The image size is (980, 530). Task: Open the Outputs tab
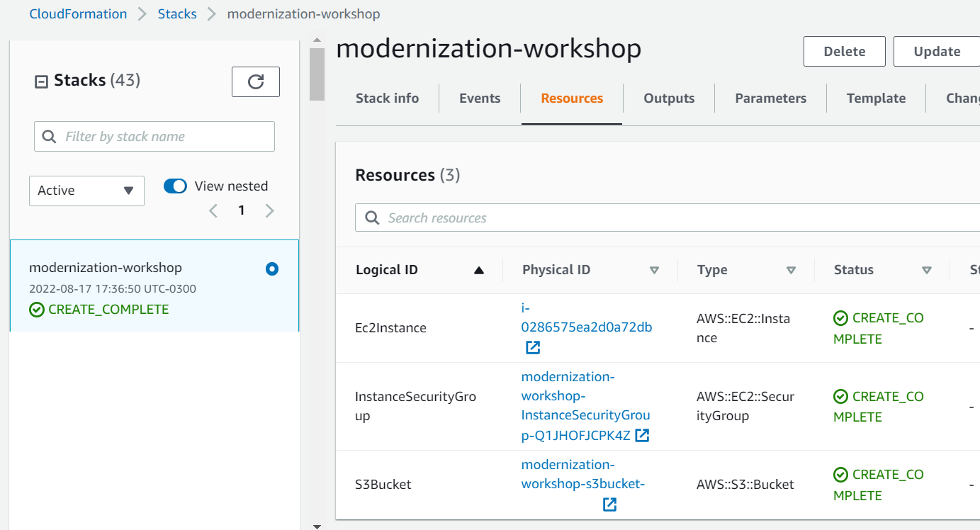pyautogui.click(x=669, y=98)
